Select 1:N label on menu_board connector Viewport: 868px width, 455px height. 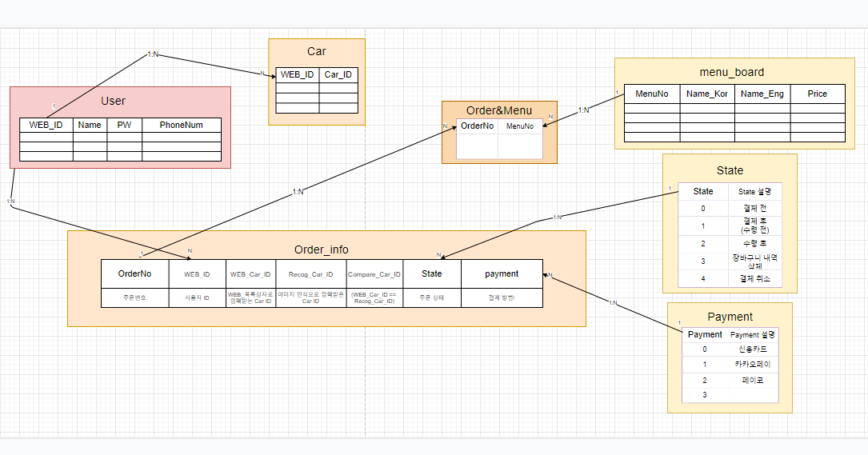pos(583,110)
